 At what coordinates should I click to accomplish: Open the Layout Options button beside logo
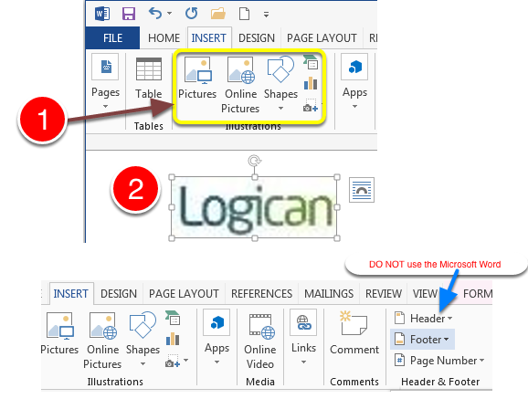(x=362, y=190)
